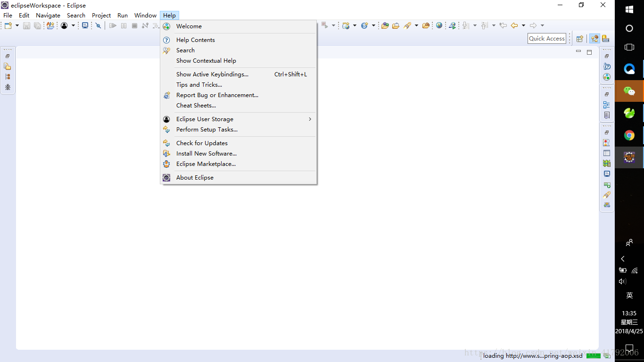The height and width of the screenshot is (362, 644).
Task: Expand Eclipse User Storage submenu
Action: (x=239, y=119)
